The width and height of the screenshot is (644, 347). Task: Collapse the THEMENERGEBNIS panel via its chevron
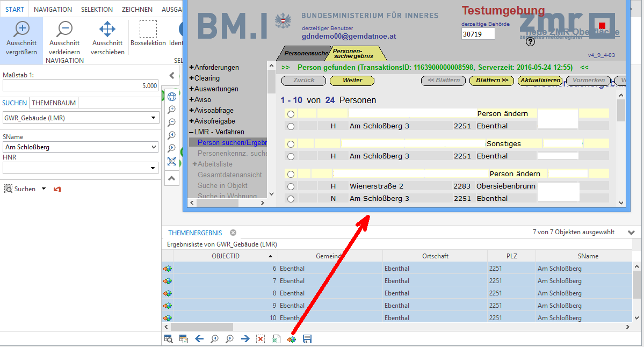coord(631,233)
